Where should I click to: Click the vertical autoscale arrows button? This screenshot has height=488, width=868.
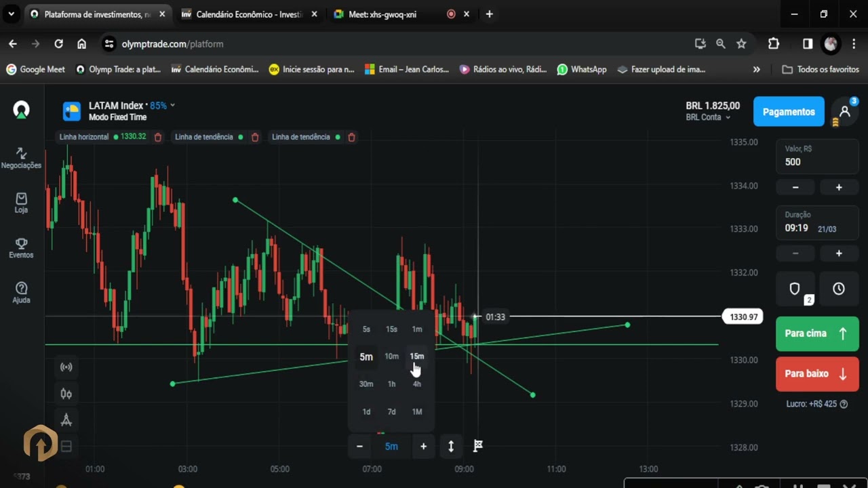click(x=451, y=446)
